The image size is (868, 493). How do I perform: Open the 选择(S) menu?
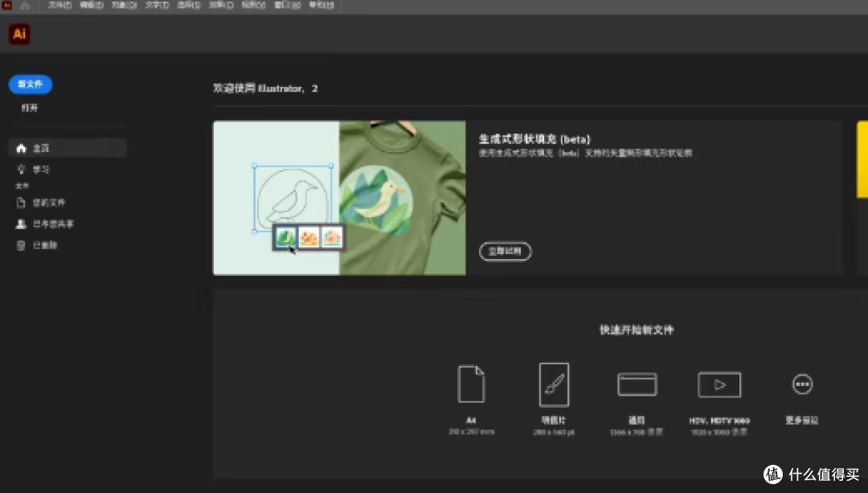189,5
